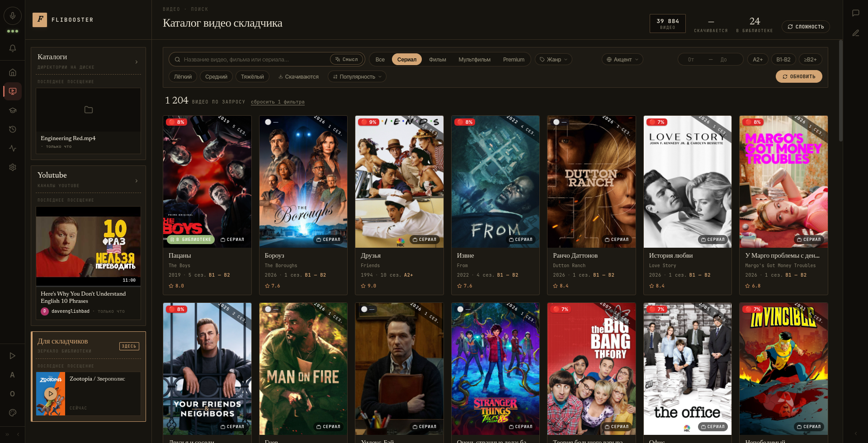Viewport: 868px width, 443px height.
Task: Click the ОБНОВИТЬ refresh button
Action: point(799,77)
